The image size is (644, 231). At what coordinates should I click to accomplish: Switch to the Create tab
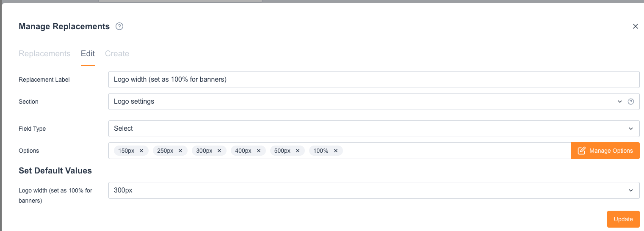tap(117, 54)
